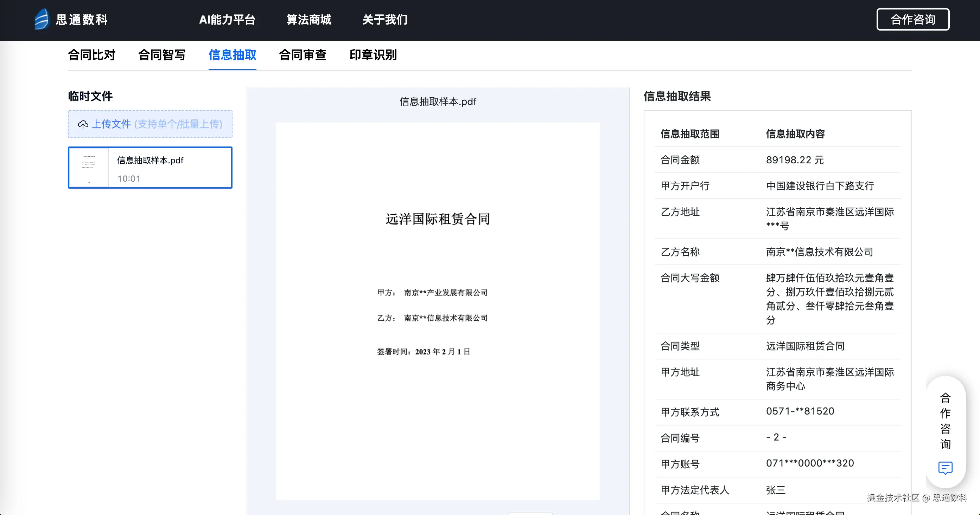Screen dimensions: 980x515
Task: Switch to the 合同审查 tab
Action: click(x=303, y=55)
